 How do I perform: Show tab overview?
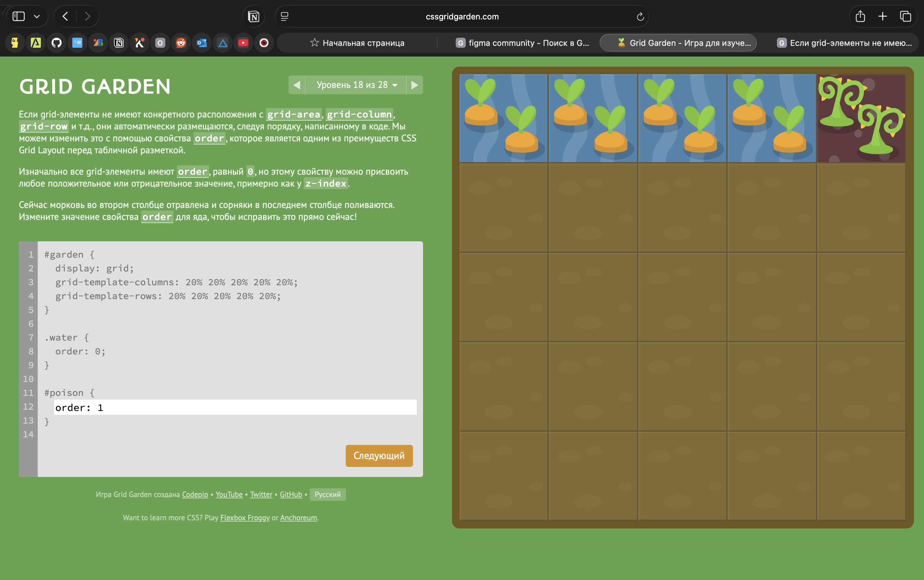(905, 16)
